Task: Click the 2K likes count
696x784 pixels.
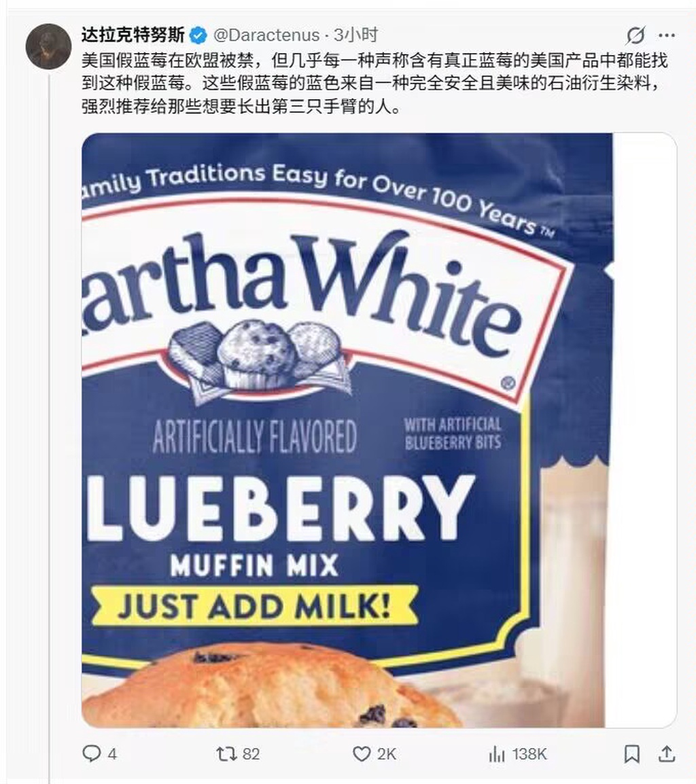Action: (386, 754)
